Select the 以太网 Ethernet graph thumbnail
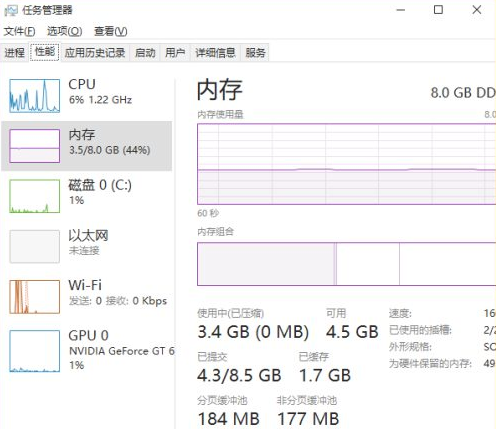 click(x=35, y=246)
